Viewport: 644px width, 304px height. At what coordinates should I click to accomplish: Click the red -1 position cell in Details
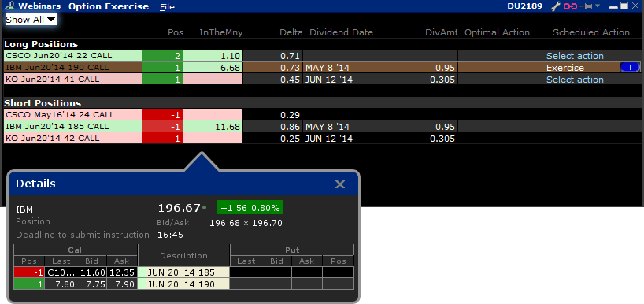(x=29, y=272)
